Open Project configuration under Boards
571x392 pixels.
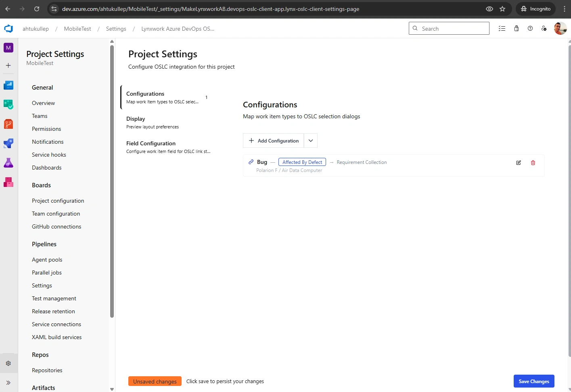(58, 201)
